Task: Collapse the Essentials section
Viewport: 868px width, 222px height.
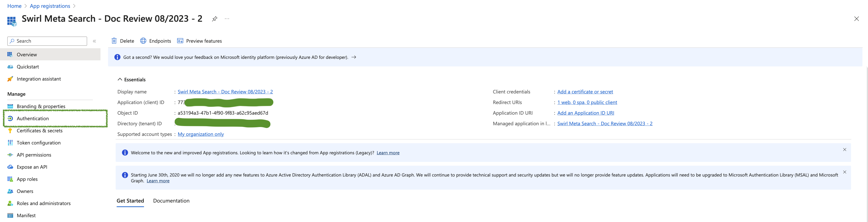Action: tap(120, 79)
